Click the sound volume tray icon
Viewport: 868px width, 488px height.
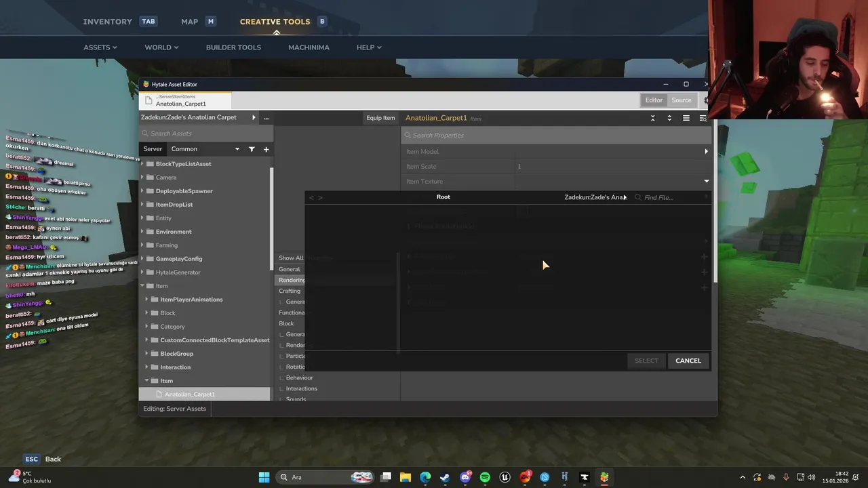coord(812,477)
